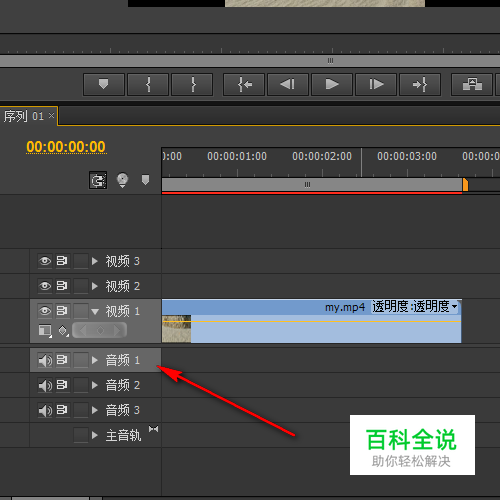Click the 音频 1 track label
500x500 pixels.
tap(123, 360)
